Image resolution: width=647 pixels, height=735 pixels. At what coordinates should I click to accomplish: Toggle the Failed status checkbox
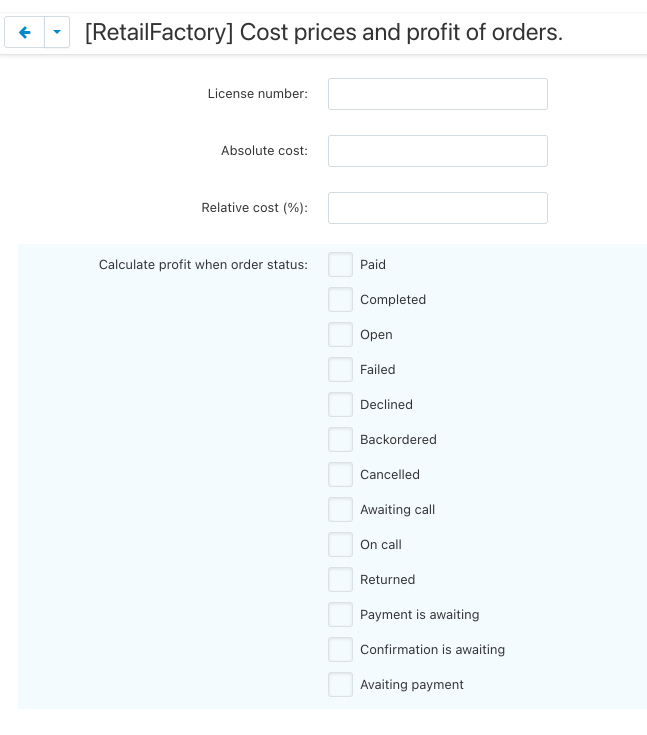341,370
